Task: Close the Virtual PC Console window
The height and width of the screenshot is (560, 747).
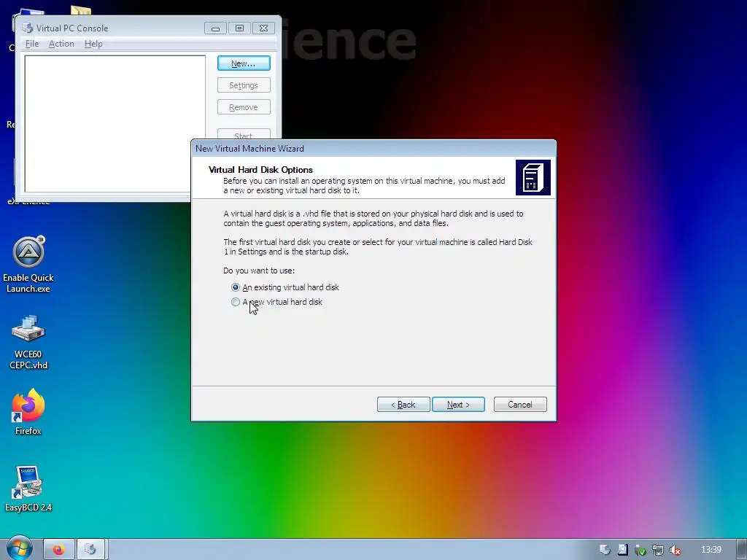Action: tap(263, 28)
